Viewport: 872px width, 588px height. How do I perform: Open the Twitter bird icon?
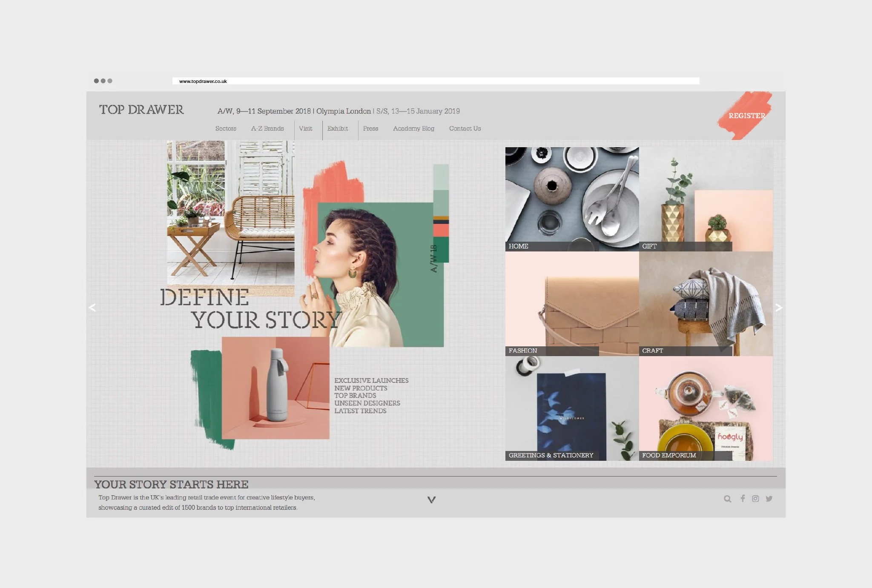[769, 499]
